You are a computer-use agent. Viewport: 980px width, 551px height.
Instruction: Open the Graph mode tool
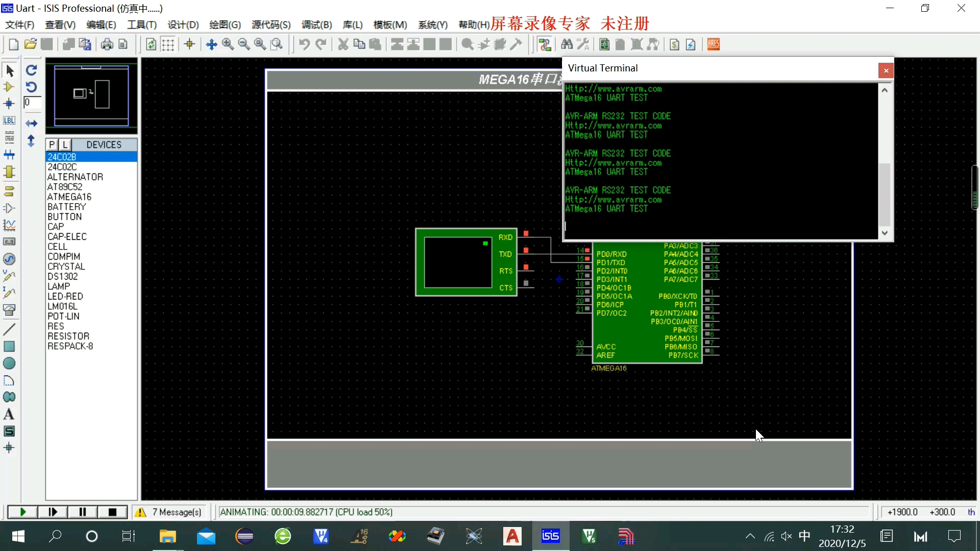pyautogui.click(x=9, y=225)
